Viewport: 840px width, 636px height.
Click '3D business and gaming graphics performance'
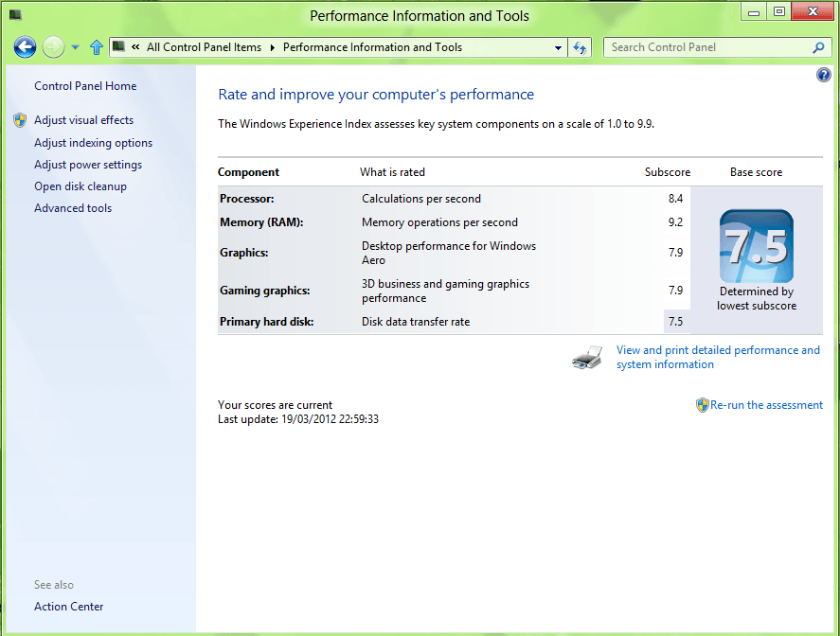click(445, 291)
